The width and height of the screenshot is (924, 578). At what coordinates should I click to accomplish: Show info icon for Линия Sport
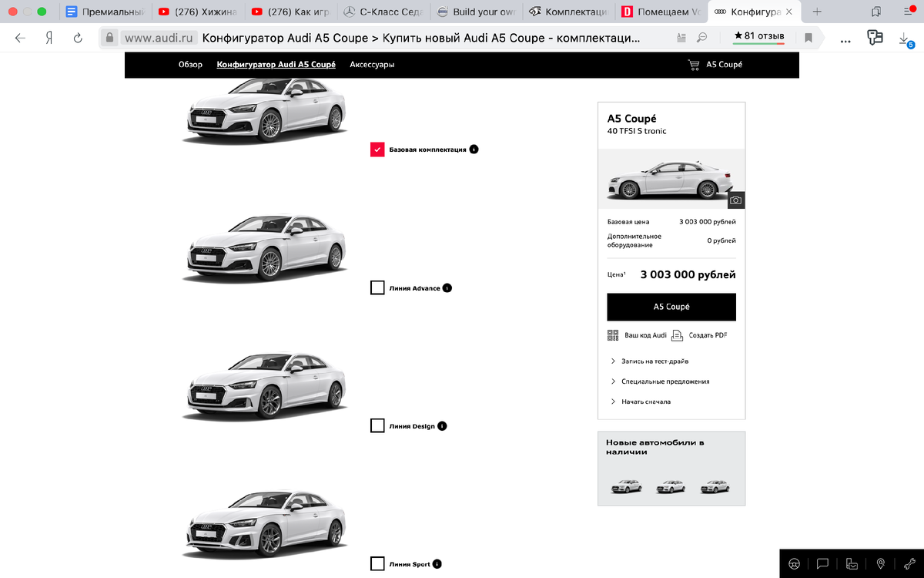point(437,564)
